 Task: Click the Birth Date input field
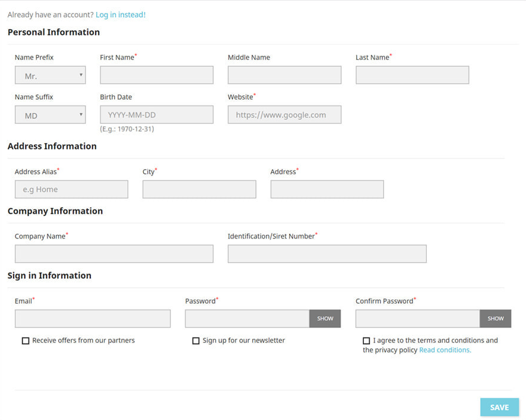(x=157, y=115)
